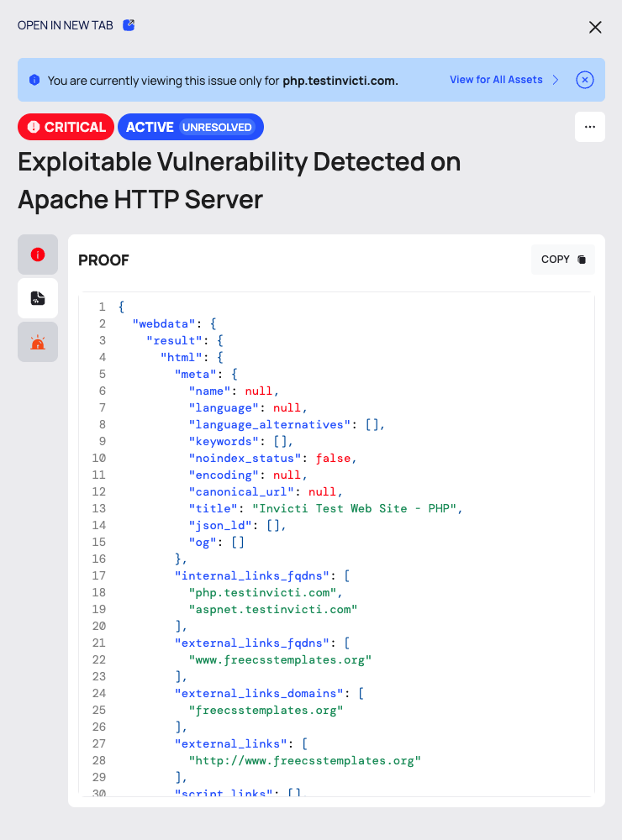Click View for All Assets link
Image resolution: width=622 pixels, height=840 pixels.
(x=496, y=80)
